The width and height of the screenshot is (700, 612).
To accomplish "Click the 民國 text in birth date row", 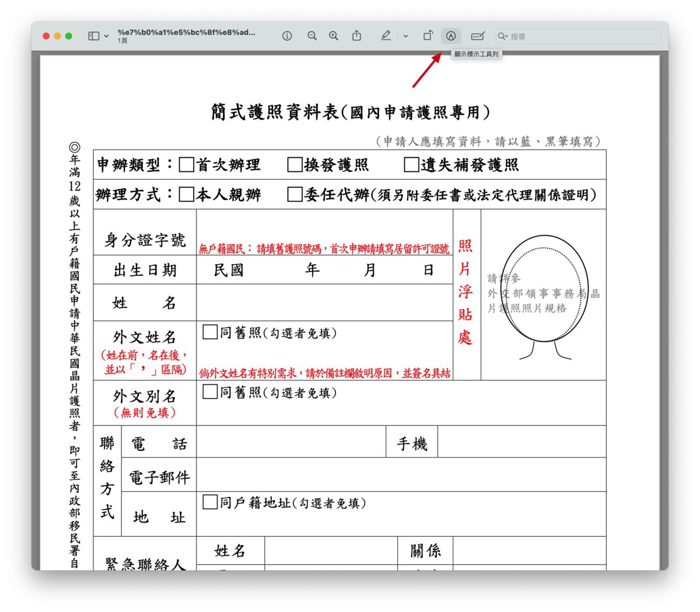I will click(228, 270).
